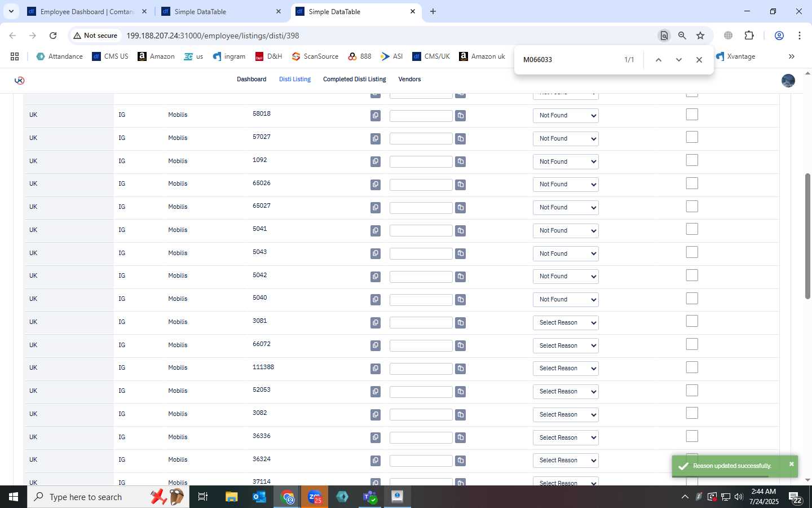The width and height of the screenshot is (812, 508).
Task: Reload the page with browser refresh icon
Action: point(53,36)
